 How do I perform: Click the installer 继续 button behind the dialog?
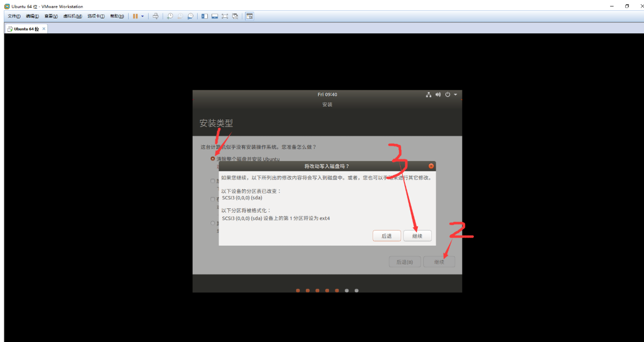point(439,262)
